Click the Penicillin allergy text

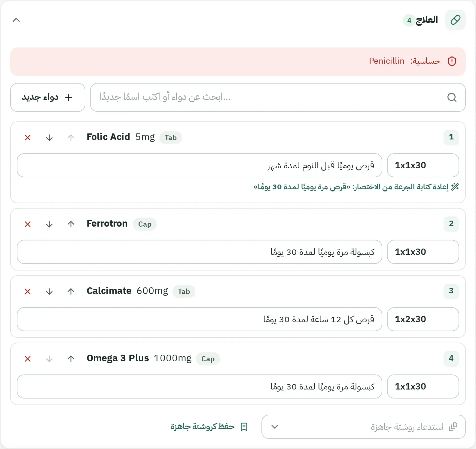pyautogui.click(x=386, y=61)
